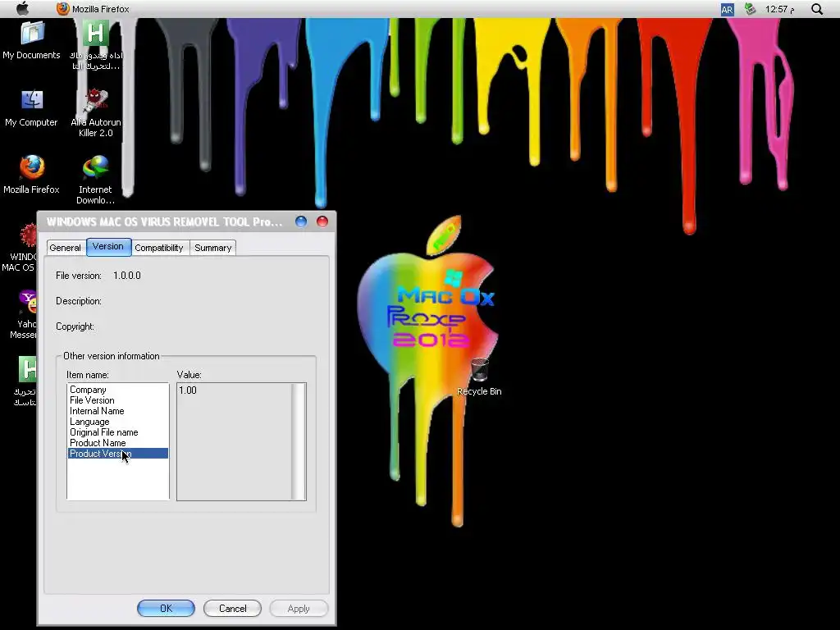Select the Mozilla Firefox desktop icon
This screenshot has height=630, width=840.
[32, 175]
